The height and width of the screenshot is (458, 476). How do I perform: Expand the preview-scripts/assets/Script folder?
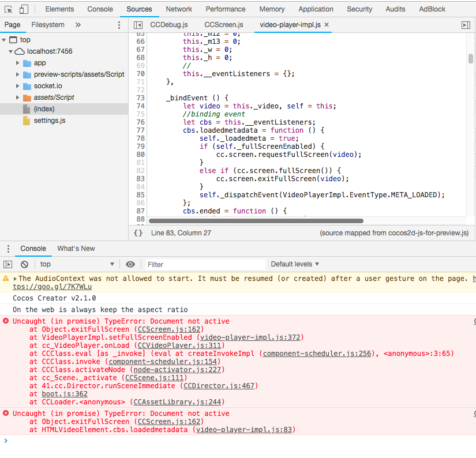(18, 74)
